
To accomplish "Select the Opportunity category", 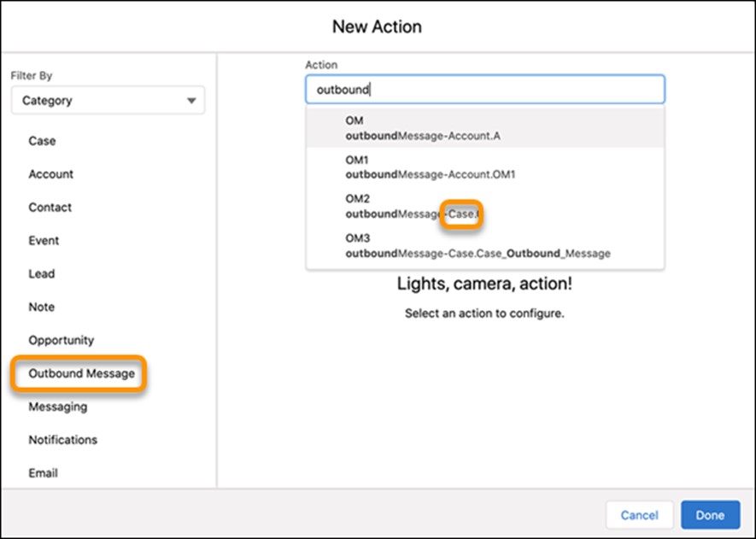I will [x=62, y=340].
